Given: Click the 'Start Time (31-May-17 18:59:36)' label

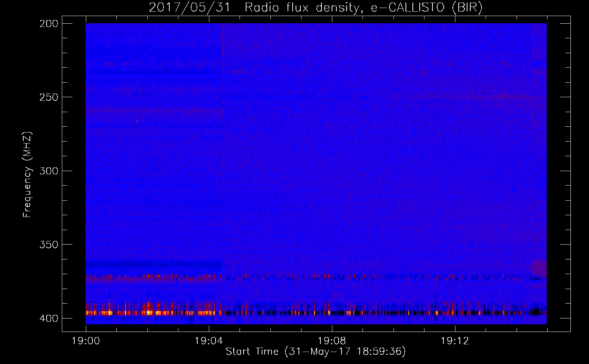Looking at the screenshot, I should tap(316, 352).
